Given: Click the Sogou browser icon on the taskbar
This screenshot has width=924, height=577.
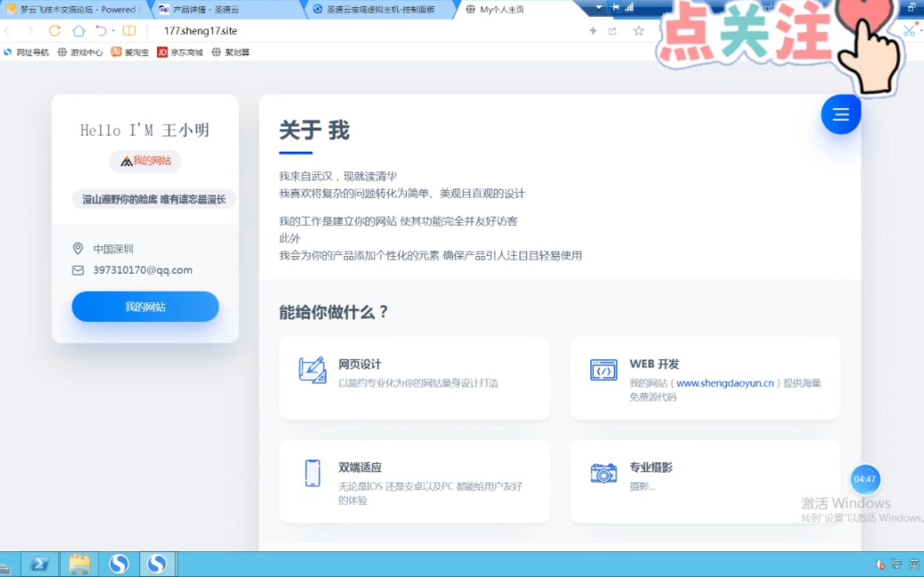Looking at the screenshot, I should [119, 564].
